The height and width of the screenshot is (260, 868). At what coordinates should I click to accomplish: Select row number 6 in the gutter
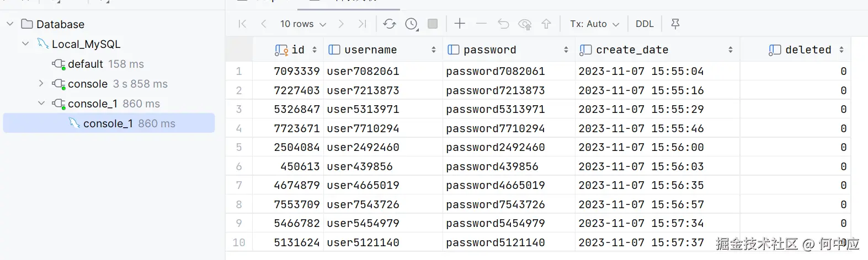(x=239, y=166)
